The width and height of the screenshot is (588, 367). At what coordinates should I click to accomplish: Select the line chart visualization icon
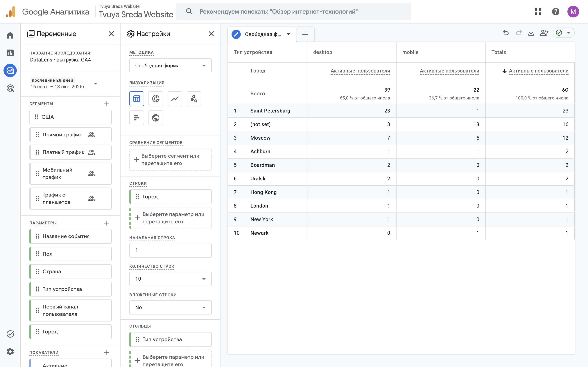pos(175,99)
